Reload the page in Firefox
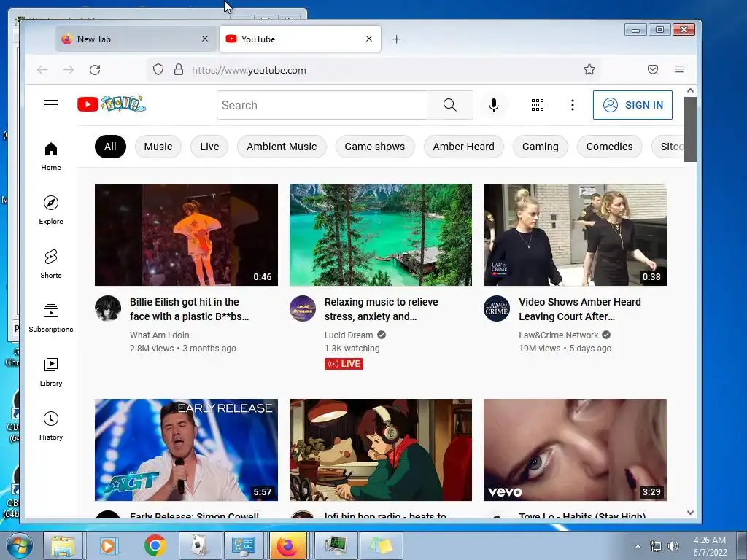Screen dimensions: 747x560 click(95, 70)
